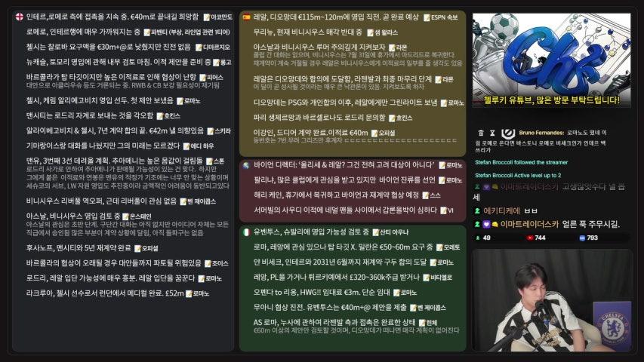The height and width of the screenshot is (362, 644).
Task: Click the ball icon beside 바이언 디렉터 headline
Action: click(x=246, y=165)
